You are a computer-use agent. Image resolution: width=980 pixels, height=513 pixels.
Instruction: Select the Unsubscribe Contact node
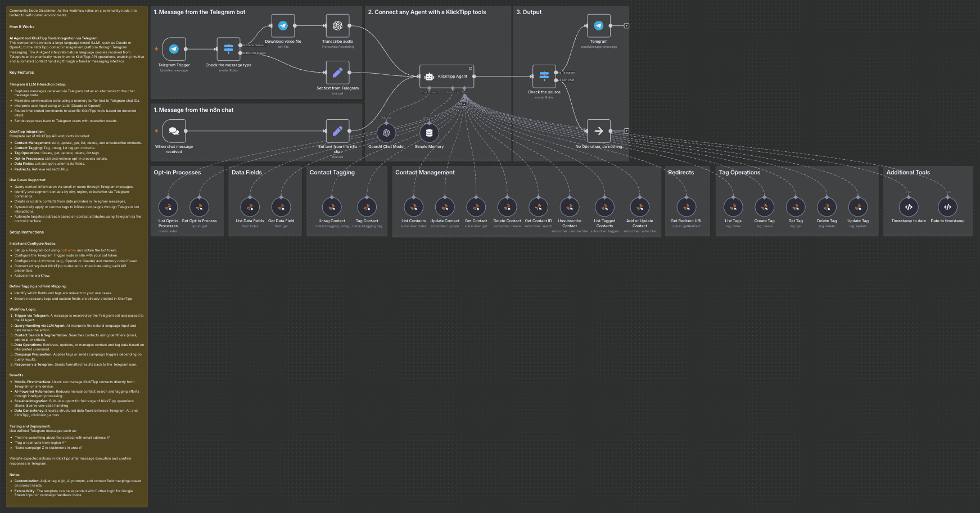[570, 207]
